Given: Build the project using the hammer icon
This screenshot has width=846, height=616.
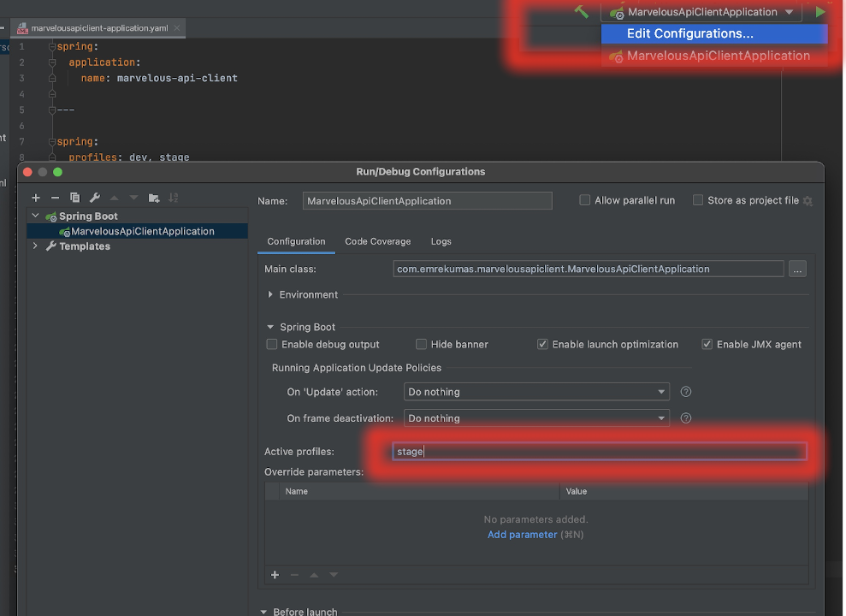Looking at the screenshot, I should pos(583,11).
